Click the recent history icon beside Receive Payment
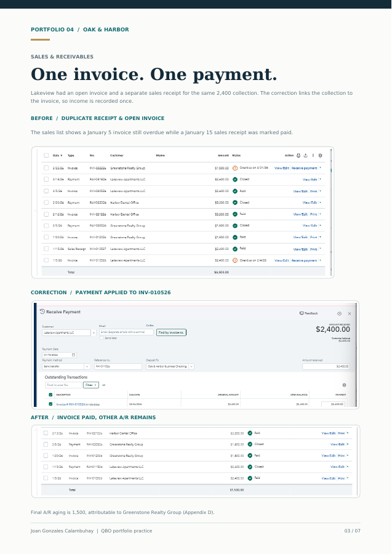The width and height of the screenshot is (392, 554). click(x=42, y=311)
